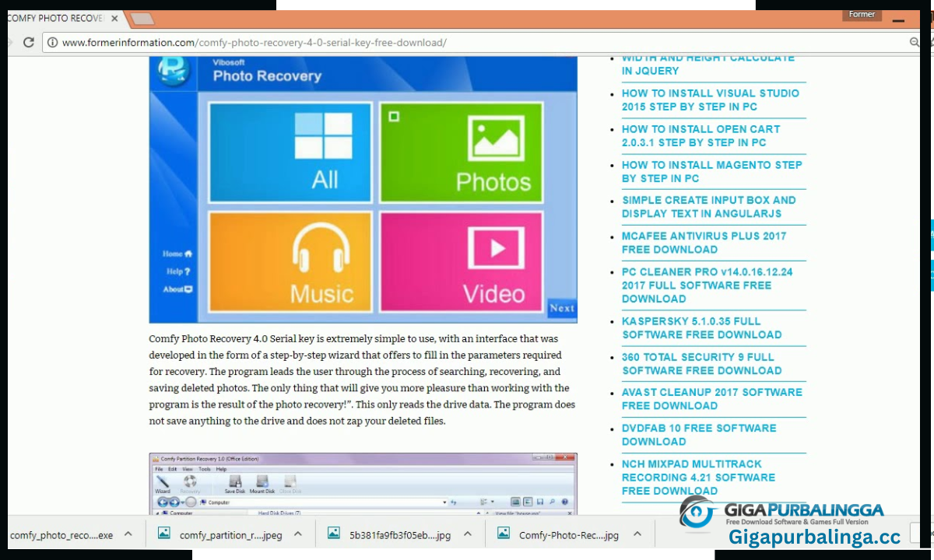Click the Photos tile picture icon
This screenshot has height=560, width=934.
click(496, 138)
